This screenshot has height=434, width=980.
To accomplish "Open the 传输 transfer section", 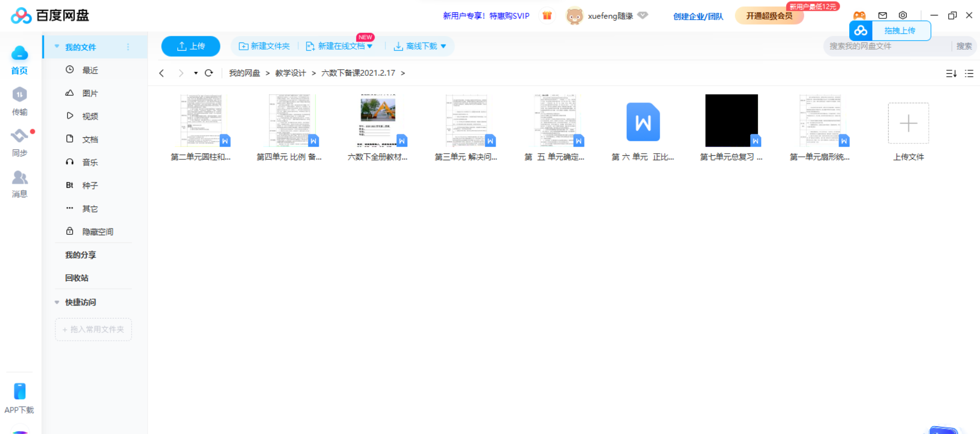I will point(19,101).
